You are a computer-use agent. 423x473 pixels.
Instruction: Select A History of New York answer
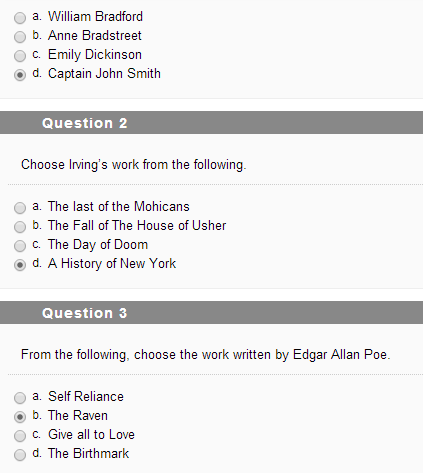(x=20, y=265)
